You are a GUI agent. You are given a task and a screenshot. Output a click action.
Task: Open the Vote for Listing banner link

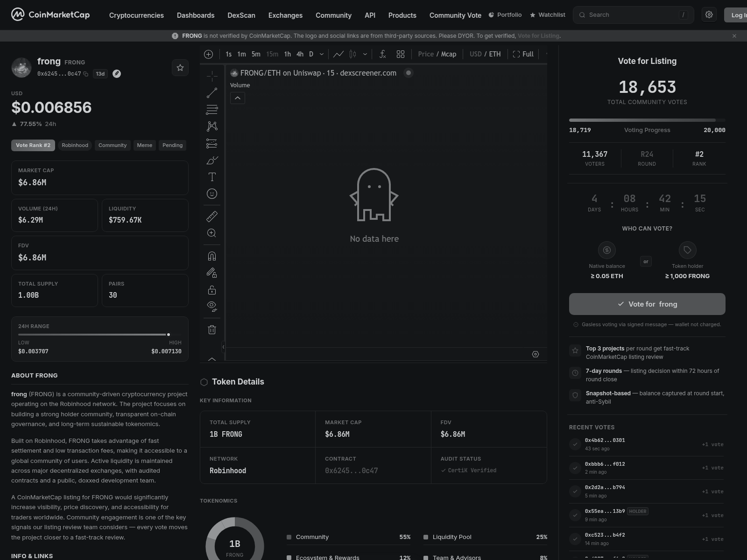tap(538, 36)
